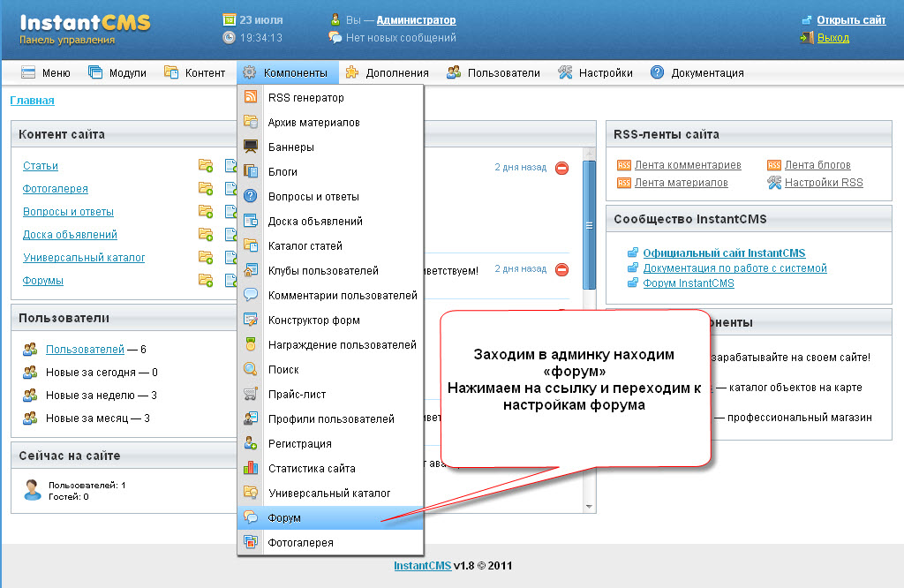904x588 pixels.
Task: Open the Настройки RSS link
Action: pyautogui.click(x=824, y=183)
